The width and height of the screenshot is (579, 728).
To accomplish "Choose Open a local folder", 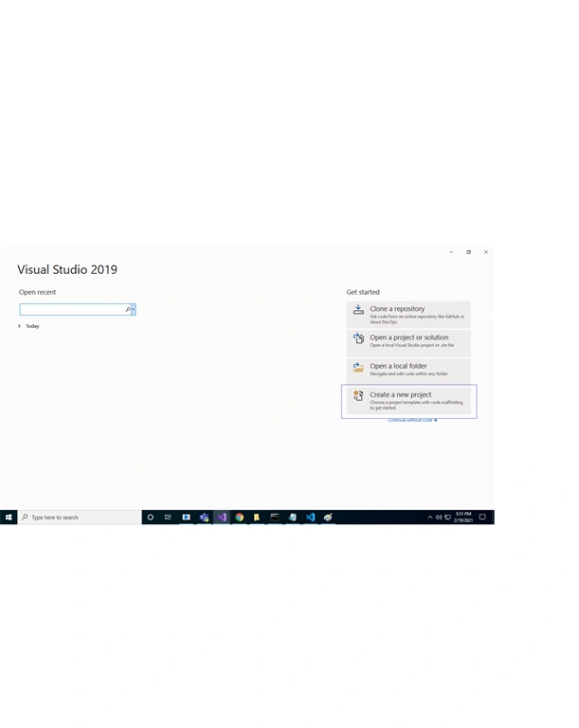I will pyautogui.click(x=408, y=371).
